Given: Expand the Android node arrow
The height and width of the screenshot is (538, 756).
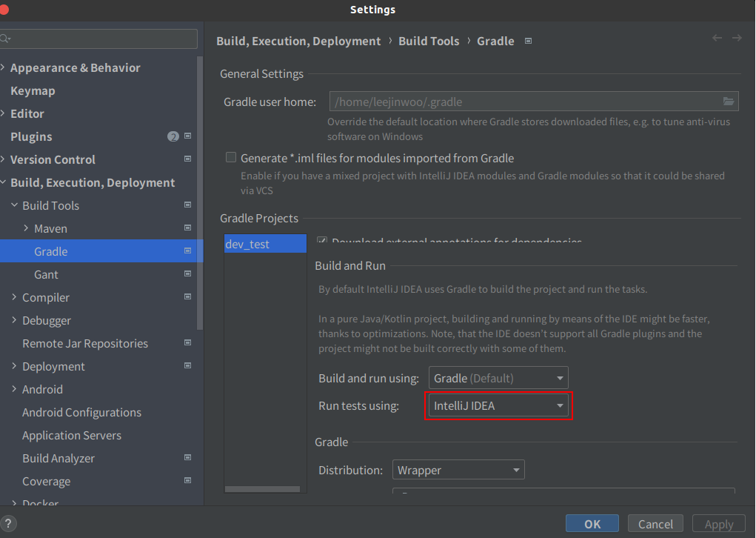Looking at the screenshot, I should tap(14, 389).
